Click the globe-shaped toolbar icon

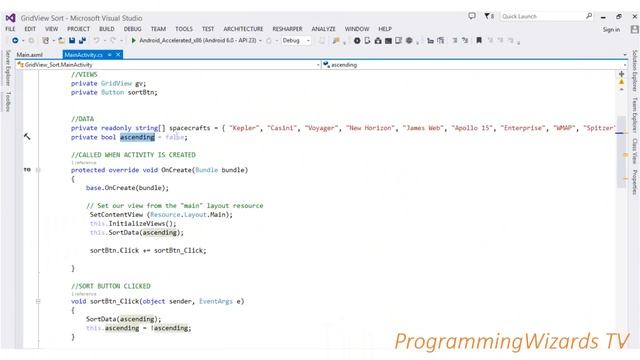pyautogui.click(x=409, y=40)
